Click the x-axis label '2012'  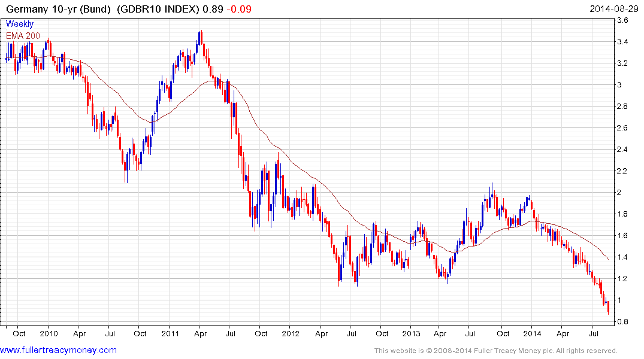click(x=291, y=333)
